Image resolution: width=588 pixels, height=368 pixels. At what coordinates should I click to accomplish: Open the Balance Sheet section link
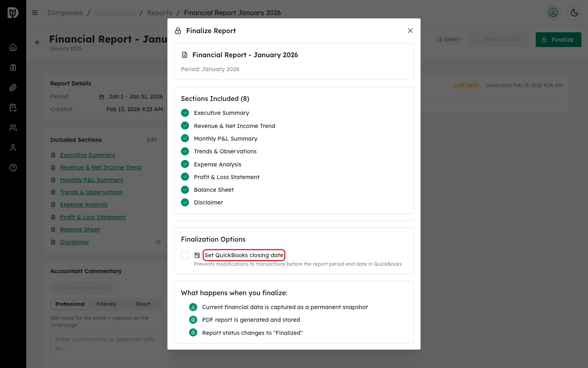click(80, 229)
